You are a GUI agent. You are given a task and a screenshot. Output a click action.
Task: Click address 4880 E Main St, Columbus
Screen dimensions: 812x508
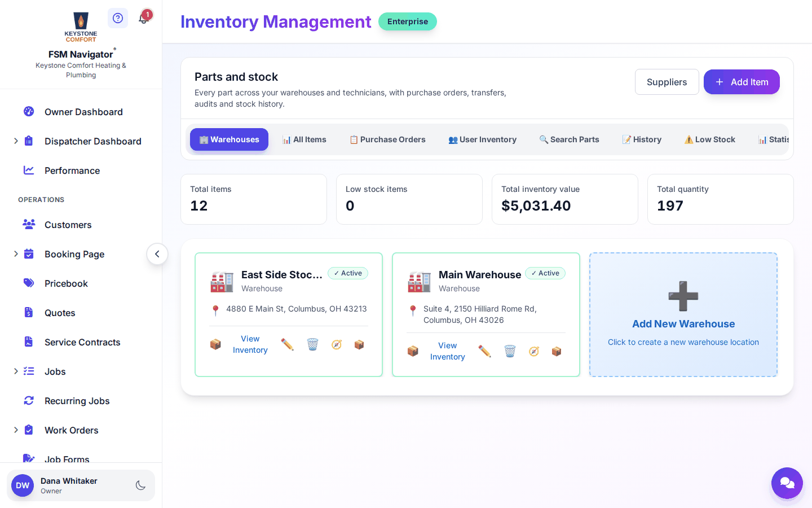pyautogui.click(x=297, y=309)
